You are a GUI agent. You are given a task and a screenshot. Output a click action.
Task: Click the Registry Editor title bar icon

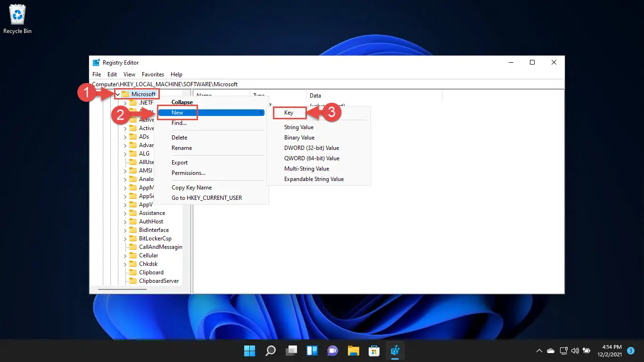[96, 62]
